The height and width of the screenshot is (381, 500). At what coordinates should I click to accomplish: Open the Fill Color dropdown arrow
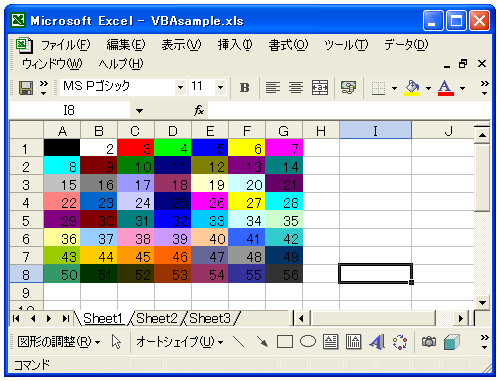coord(428,88)
